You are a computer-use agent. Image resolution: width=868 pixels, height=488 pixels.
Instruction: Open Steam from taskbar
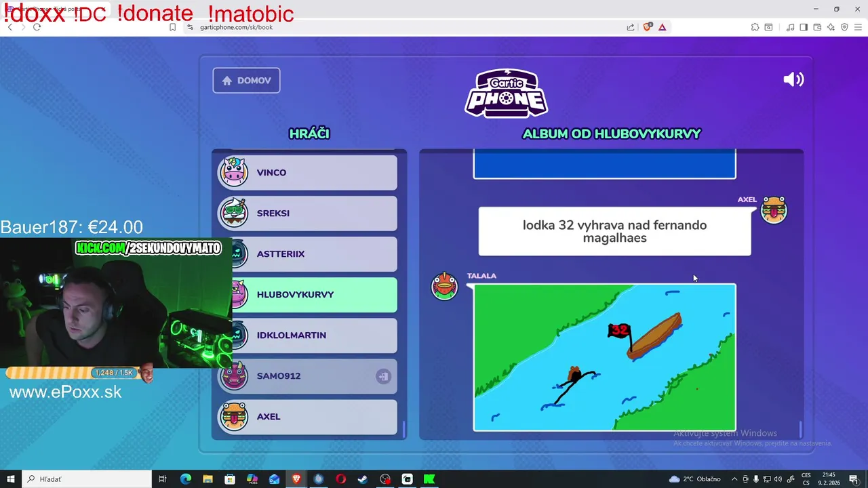click(x=363, y=479)
